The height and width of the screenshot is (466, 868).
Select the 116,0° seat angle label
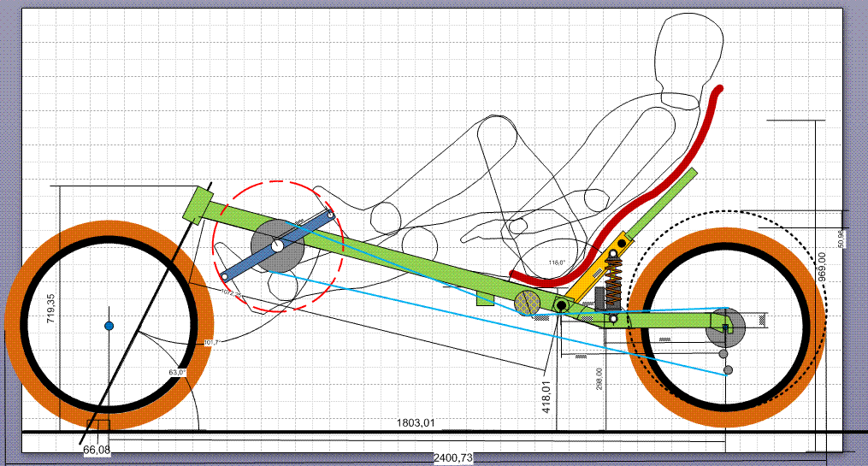[x=557, y=262]
